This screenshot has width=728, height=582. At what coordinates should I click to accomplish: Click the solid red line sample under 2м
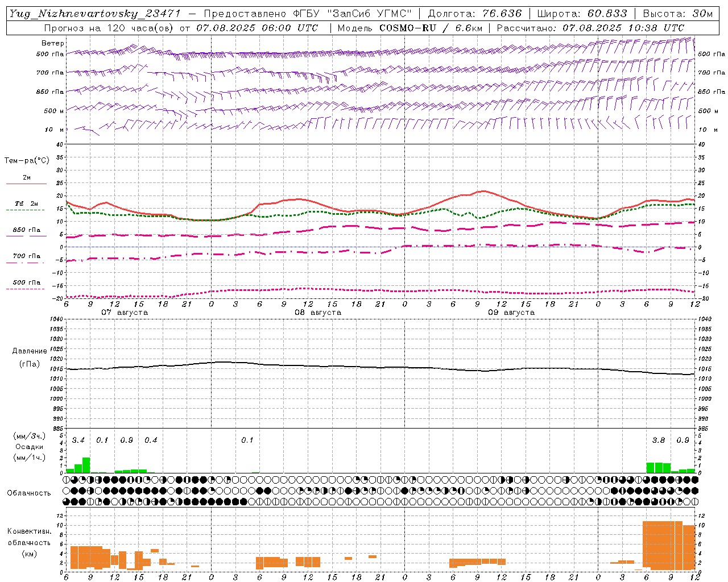(x=26, y=184)
